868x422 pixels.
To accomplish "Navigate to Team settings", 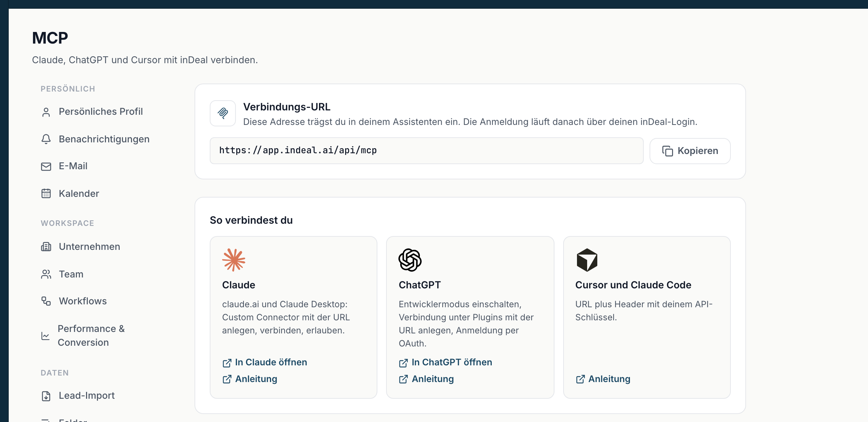I will click(71, 274).
